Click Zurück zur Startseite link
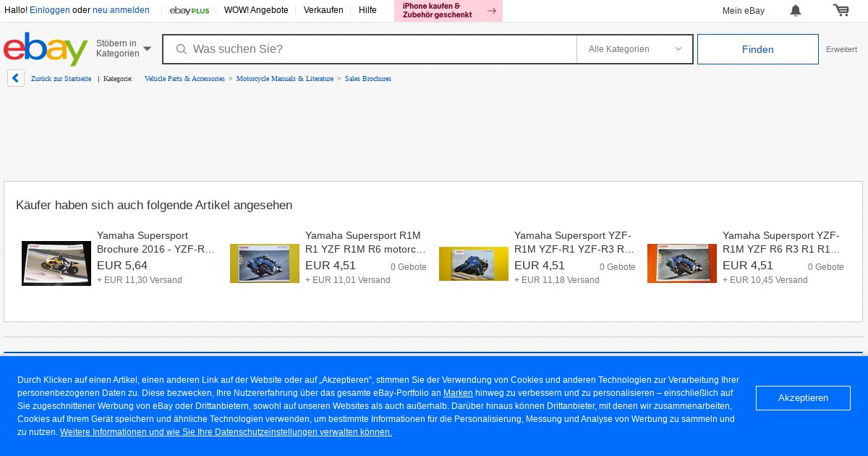The width and height of the screenshot is (868, 456). [x=61, y=78]
